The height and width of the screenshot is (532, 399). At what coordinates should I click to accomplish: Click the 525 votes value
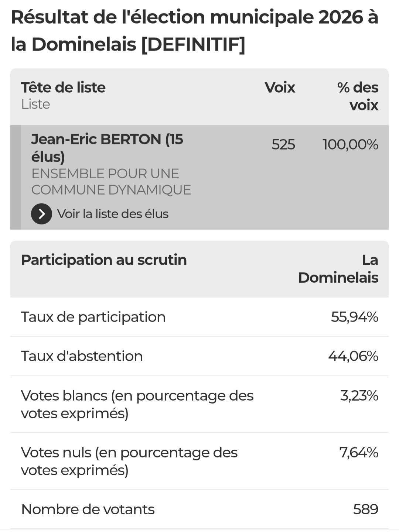click(283, 144)
